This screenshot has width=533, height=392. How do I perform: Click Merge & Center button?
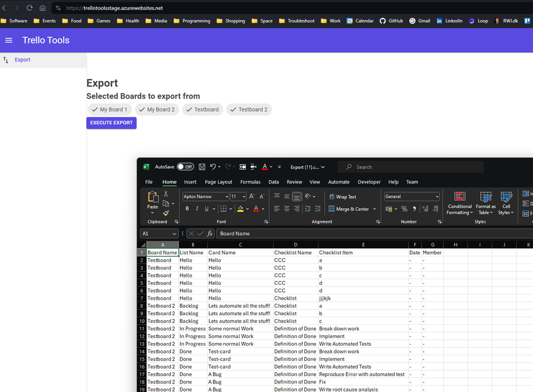pos(349,209)
